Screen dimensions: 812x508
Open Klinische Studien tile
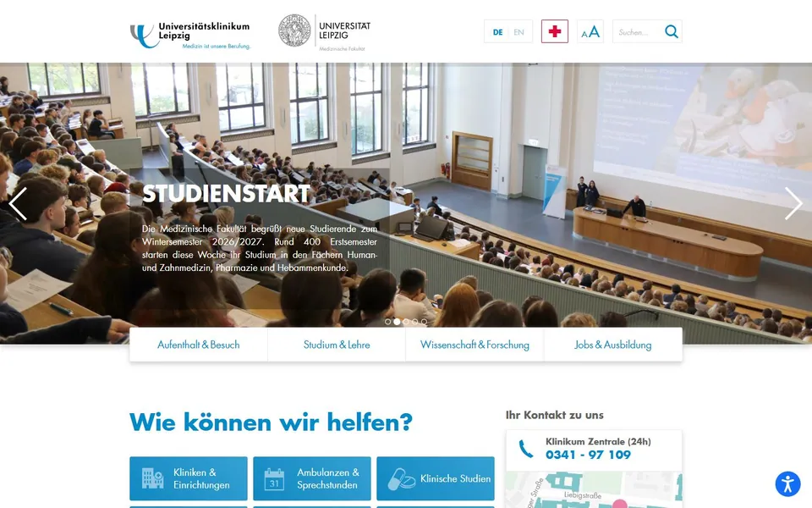pos(436,478)
